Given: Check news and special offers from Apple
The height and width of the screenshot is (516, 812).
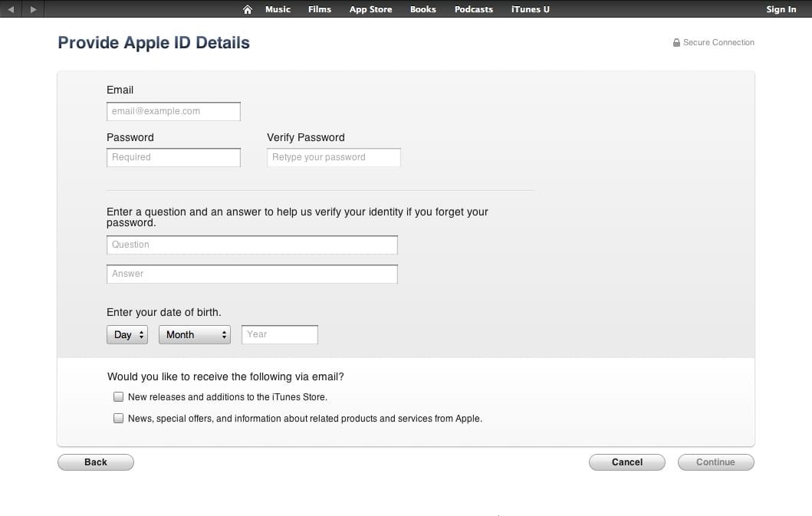Looking at the screenshot, I should (119, 418).
